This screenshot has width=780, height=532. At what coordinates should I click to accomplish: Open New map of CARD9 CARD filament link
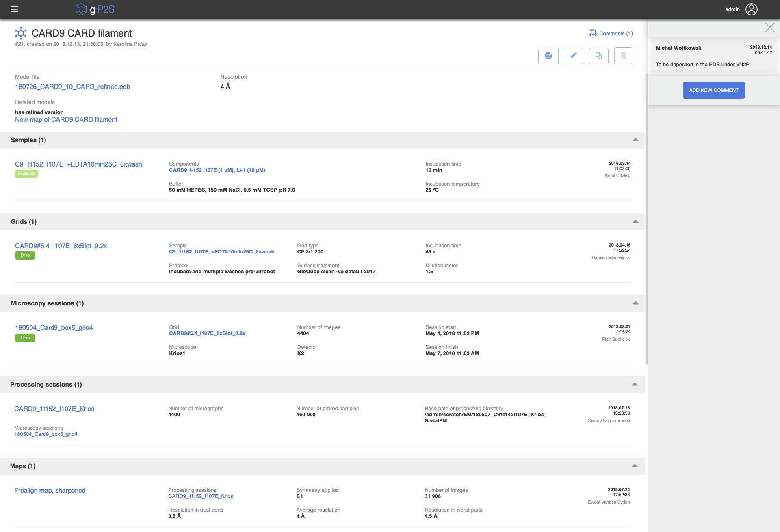click(66, 120)
